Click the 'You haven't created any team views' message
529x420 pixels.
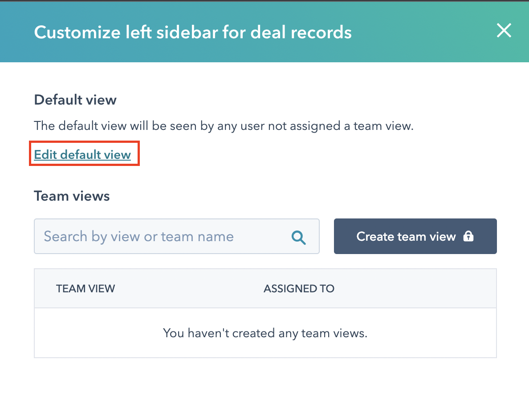265,333
